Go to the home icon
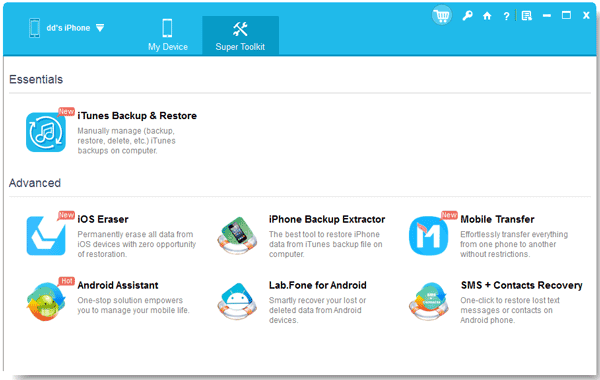600x380 pixels. [x=487, y=16]
